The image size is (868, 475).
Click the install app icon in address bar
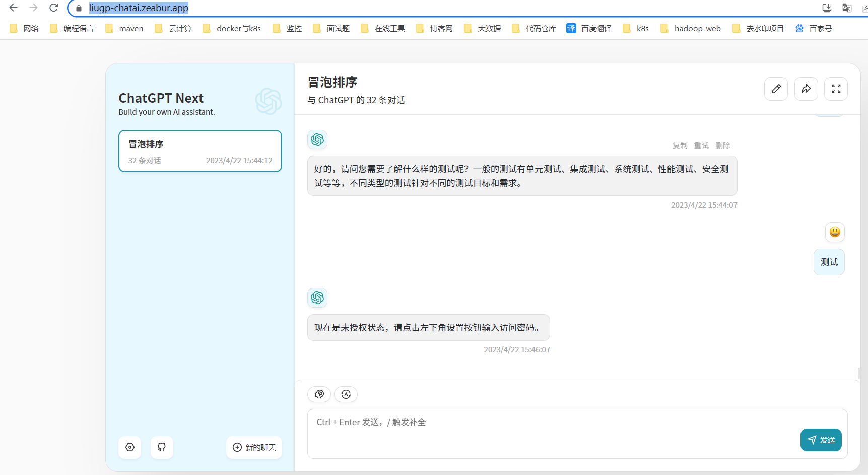tap(827, 8)
